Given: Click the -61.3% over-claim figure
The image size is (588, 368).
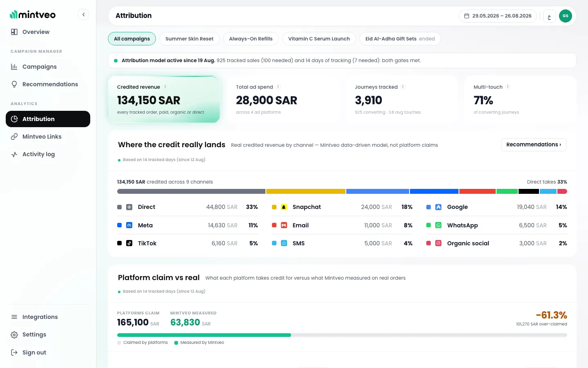Looking at the screenshot, I should 551,315.
